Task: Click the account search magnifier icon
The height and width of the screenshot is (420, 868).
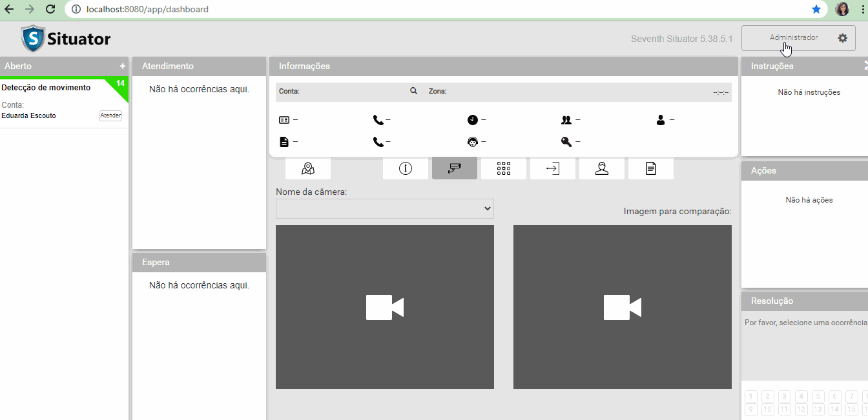Action: [x=414, y=92]
